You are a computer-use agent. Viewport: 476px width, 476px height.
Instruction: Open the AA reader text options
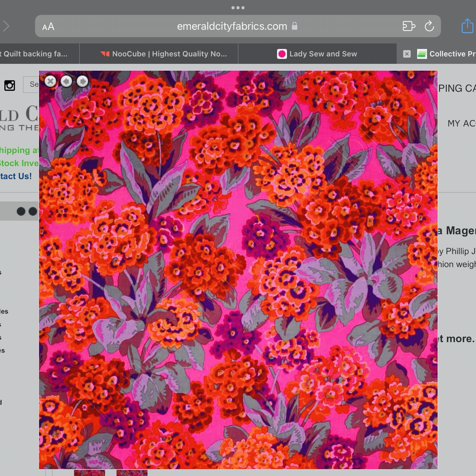[x=48, y=27]
